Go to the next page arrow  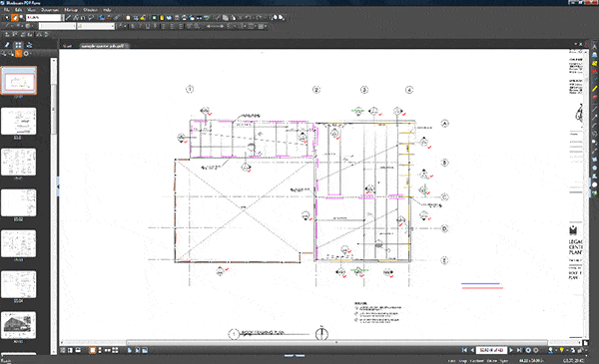pyautogui.click(x=511, y=350)
